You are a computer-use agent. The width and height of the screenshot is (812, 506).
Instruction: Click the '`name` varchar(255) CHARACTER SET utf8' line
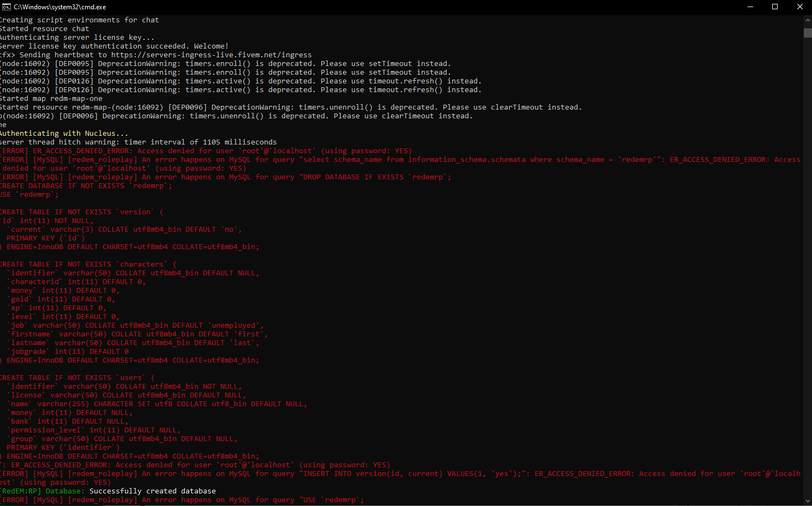[157, 404]
